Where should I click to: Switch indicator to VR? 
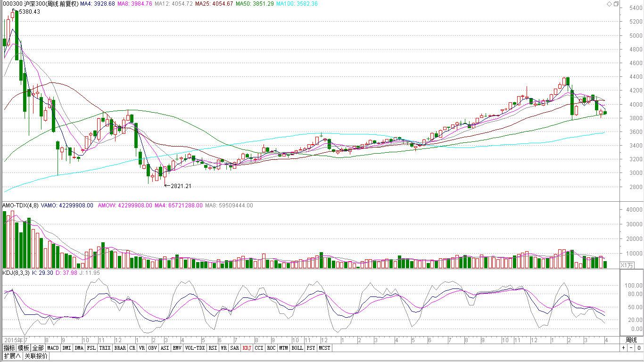point(141,348)
